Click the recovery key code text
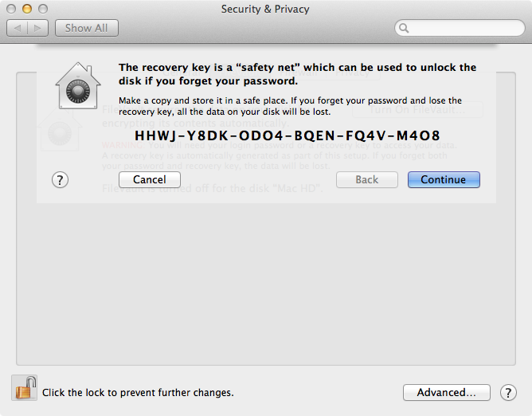Image resolution: width=532 pixels, height=416 pixels. [288, 135]
